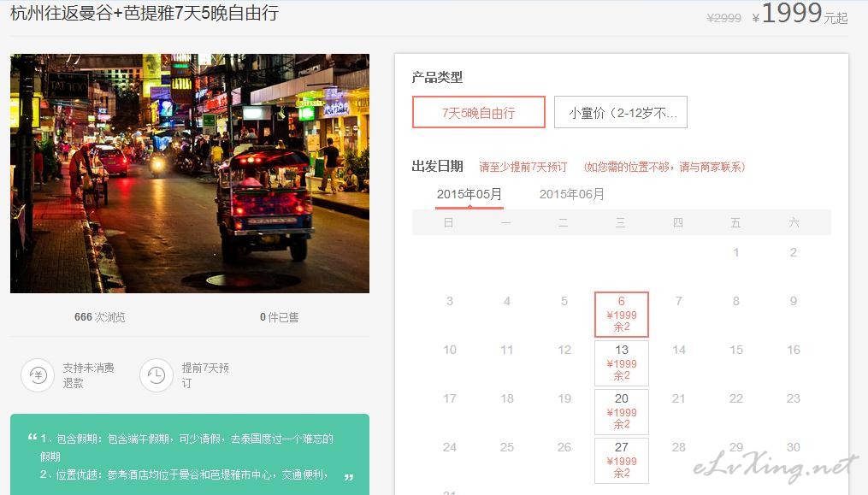Click calendar date 19 in May
868x495 pixels.
coord(564,398)
